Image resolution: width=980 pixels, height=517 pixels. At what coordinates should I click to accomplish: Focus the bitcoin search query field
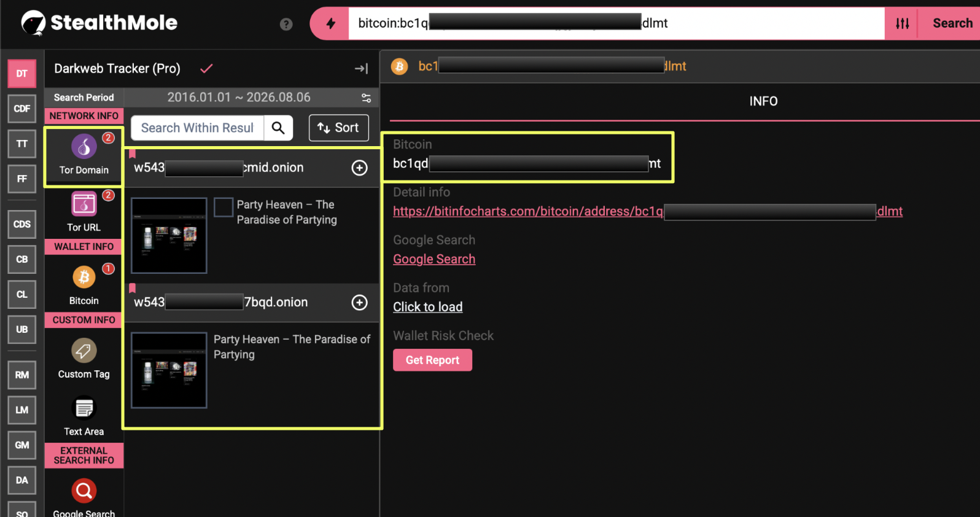pos(616,23)
